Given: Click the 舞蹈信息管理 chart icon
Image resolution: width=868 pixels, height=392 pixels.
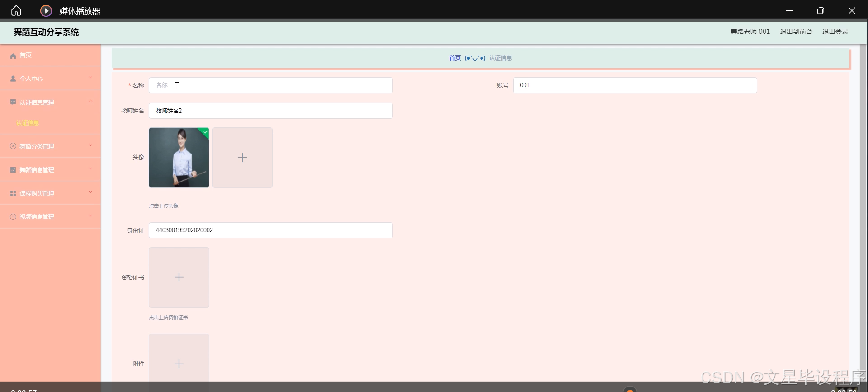Looking at the screenshot, I should (13, 170).
